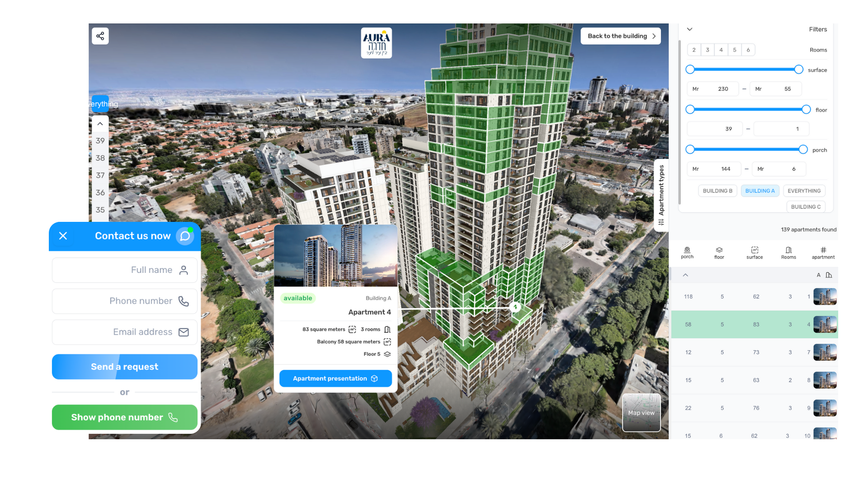868x488 pixels.
Task: Click the sort order chevron above the list
Action: coord(685,275)
